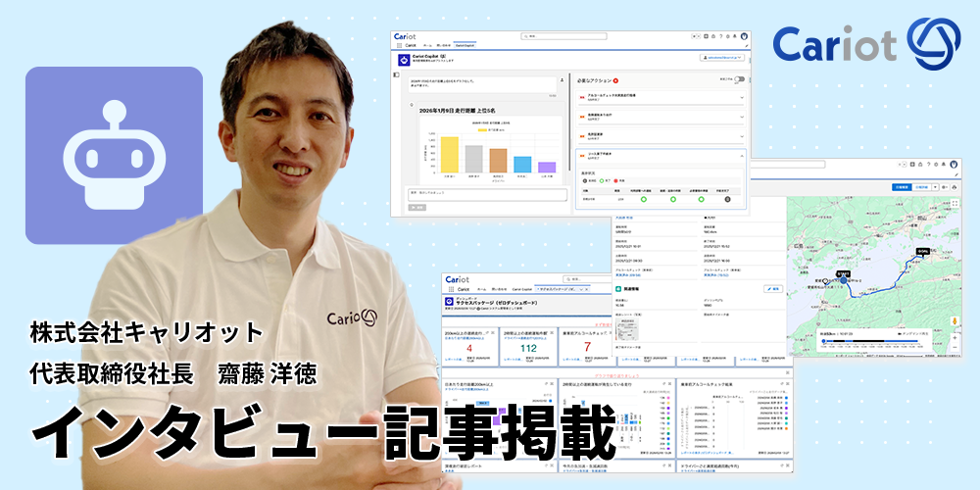Image resolution: width=980 pixels, height=490 pixels.
Task: Click the red 必要なアクション count badge
Action: (x=615, y=80)
